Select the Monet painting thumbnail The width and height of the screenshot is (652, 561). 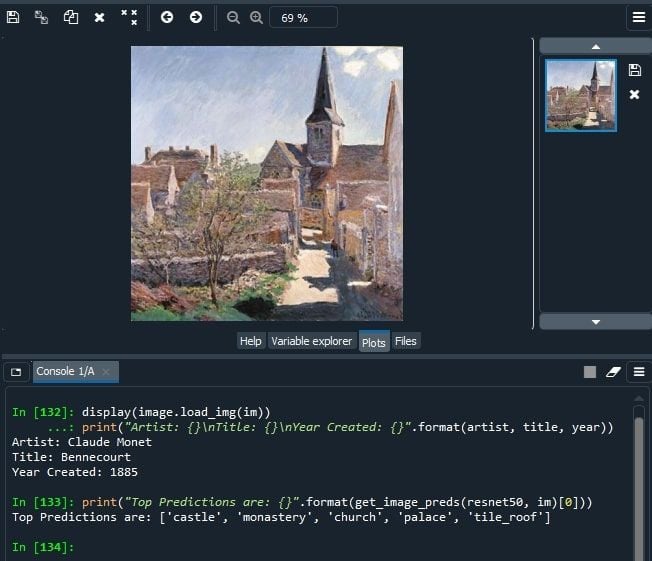(580, 95)
